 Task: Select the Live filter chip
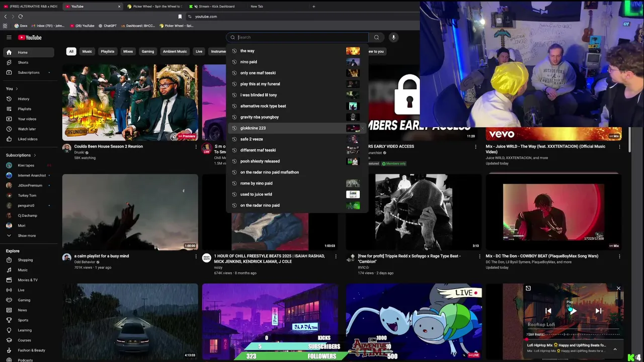(199, 51)
